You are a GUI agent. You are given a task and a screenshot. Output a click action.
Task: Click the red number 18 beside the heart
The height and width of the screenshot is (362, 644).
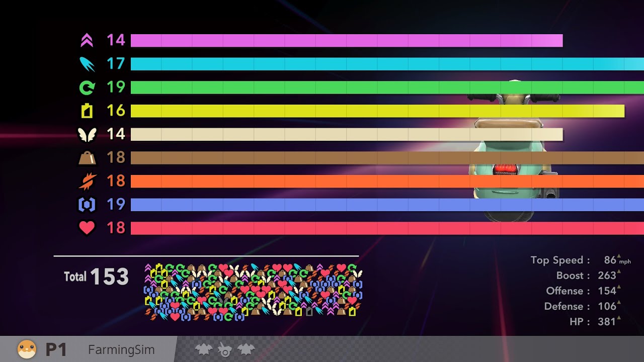(116, 228)
